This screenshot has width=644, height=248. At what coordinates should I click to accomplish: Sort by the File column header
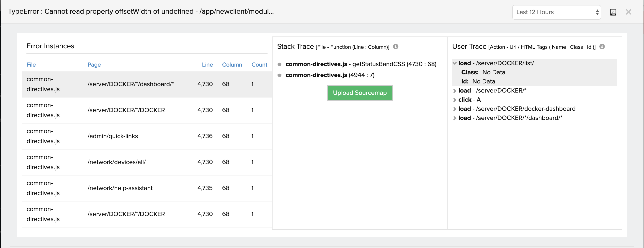click(x=31, y=65)
